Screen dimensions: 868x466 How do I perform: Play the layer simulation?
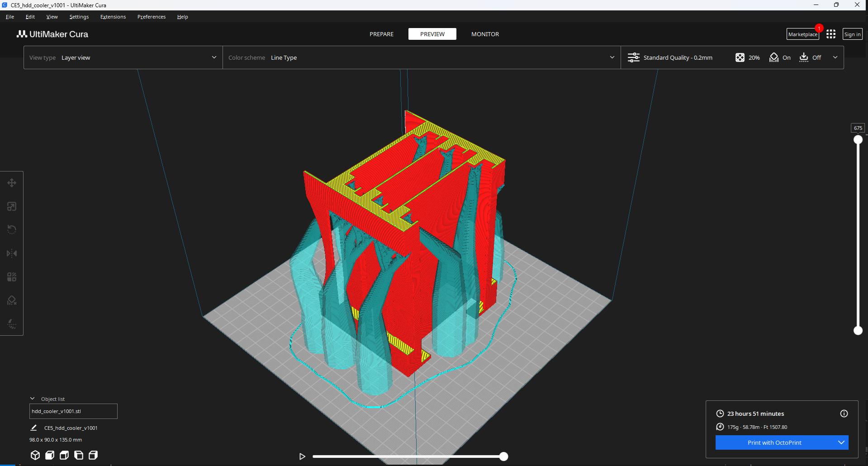tap(302, 456)
